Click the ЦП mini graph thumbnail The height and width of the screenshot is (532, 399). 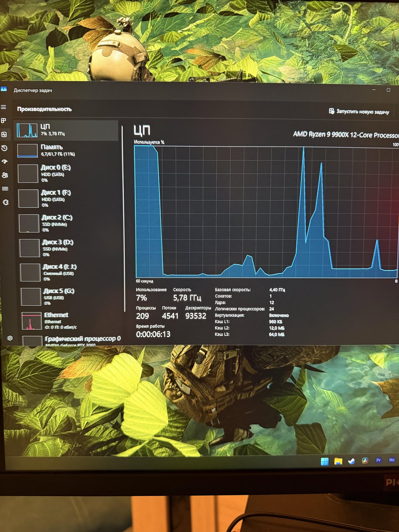[27, 130]
